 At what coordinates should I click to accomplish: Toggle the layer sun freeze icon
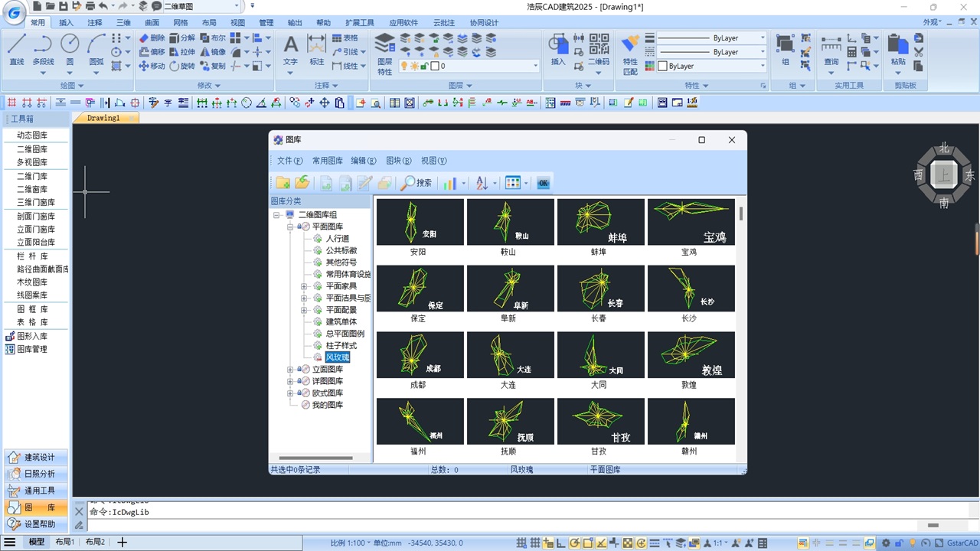click(x=414, y=67)
